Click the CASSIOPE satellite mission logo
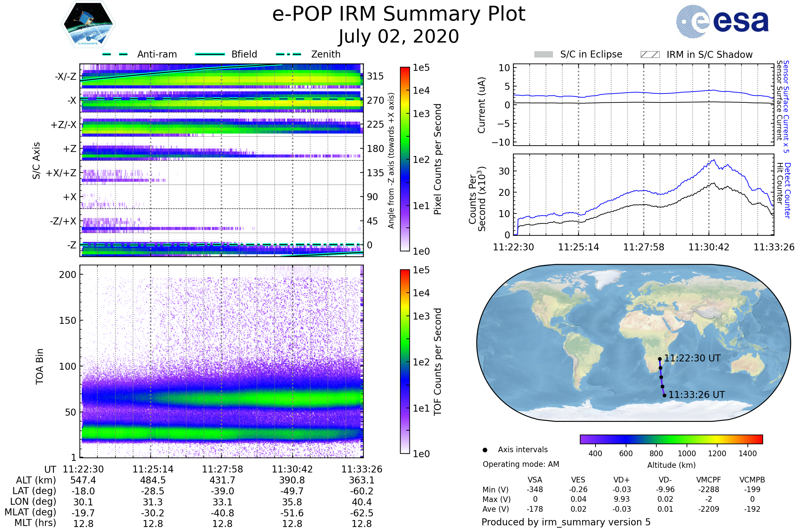798x532 pixels. click(88, 24)
